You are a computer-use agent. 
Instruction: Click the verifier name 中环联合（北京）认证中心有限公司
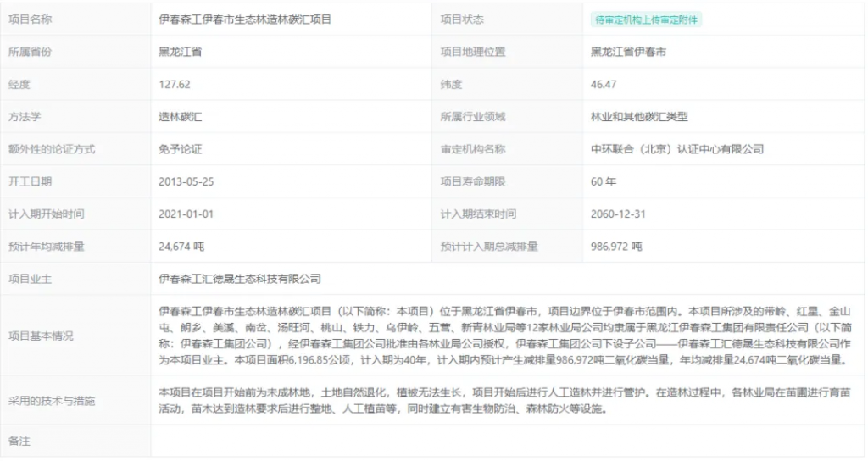tap(676, 149)
